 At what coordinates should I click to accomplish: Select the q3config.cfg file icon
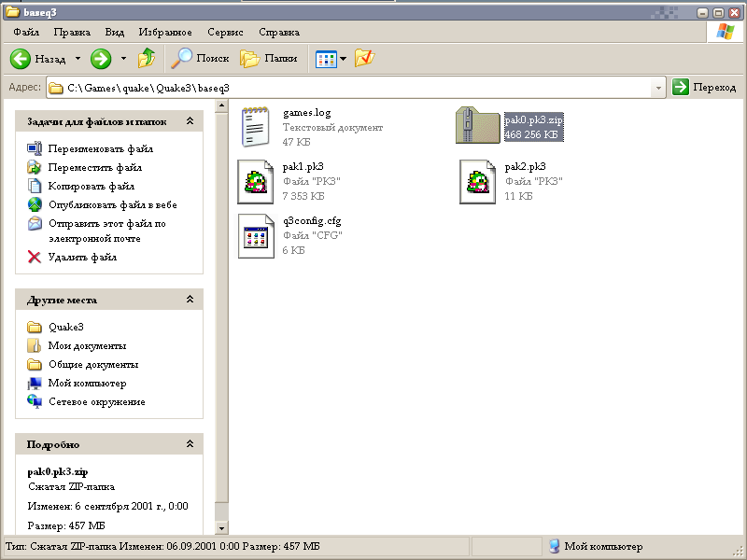pos(256,236)
